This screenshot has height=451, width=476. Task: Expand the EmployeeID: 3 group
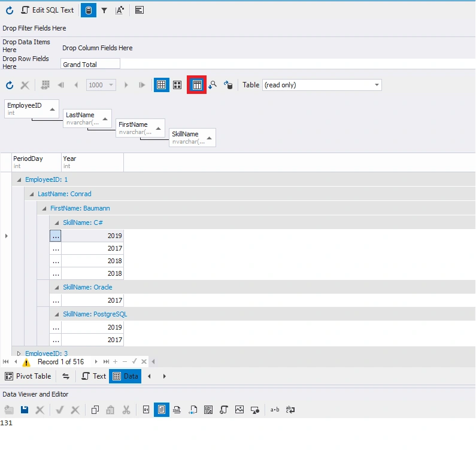[x=19, y=354]
